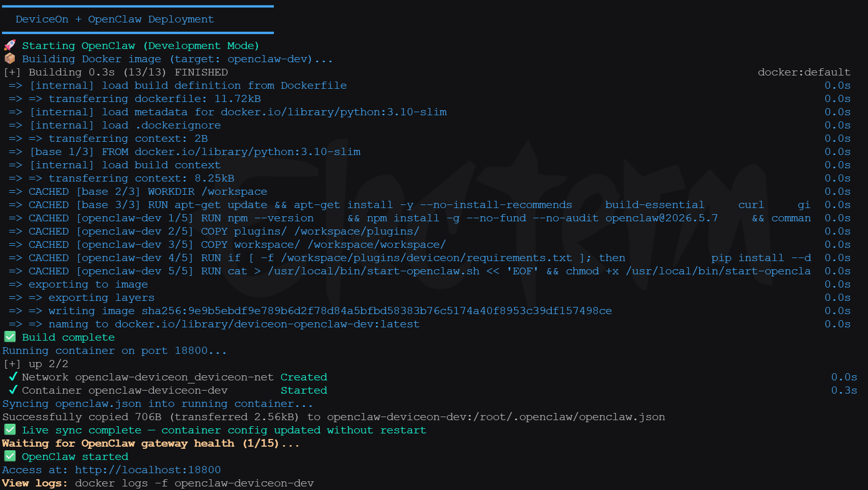The image size is (868, 490).
Task: Click the rocket emoji before Starting OpenClaw
Action: 10,45
